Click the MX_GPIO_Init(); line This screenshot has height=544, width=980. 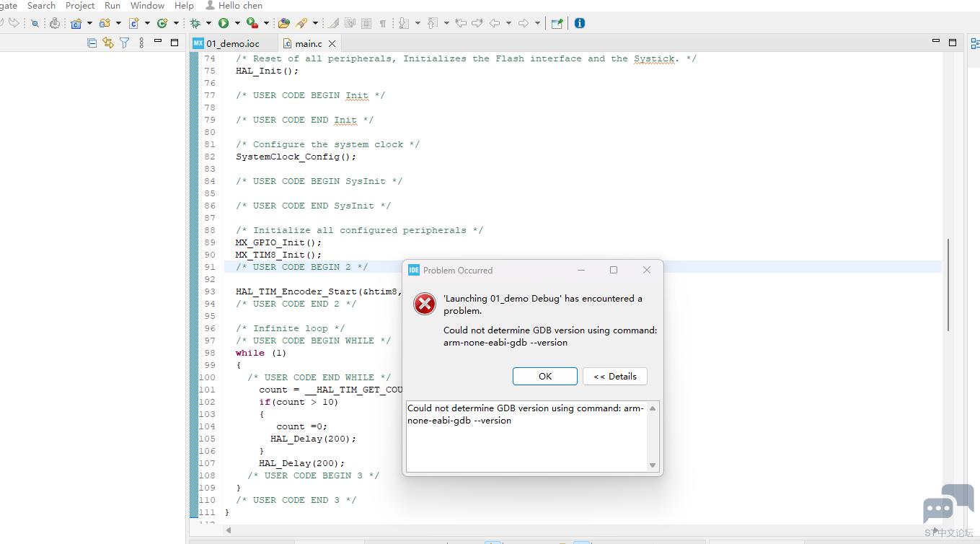(x=278, y=242)
